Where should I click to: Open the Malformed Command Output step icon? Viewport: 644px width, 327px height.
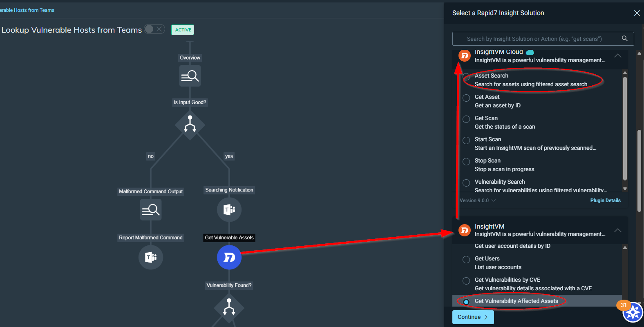151,209
